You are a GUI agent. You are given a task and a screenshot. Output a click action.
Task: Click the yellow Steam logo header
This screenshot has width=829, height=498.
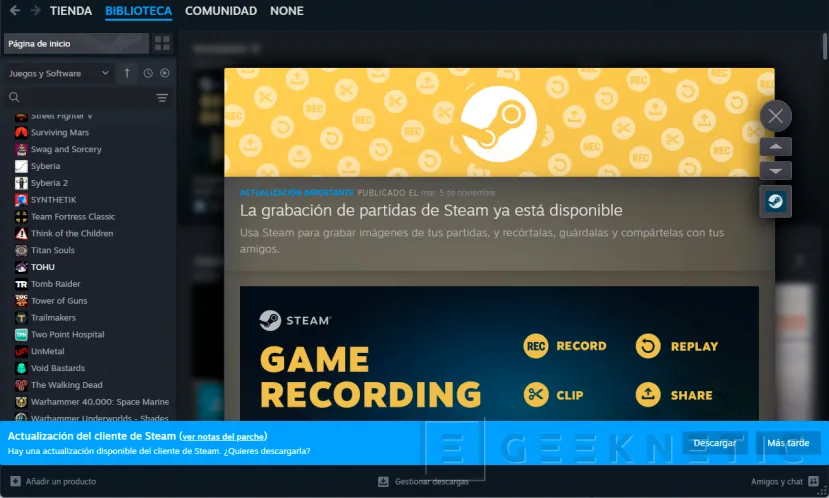click(x=499, y=122)
